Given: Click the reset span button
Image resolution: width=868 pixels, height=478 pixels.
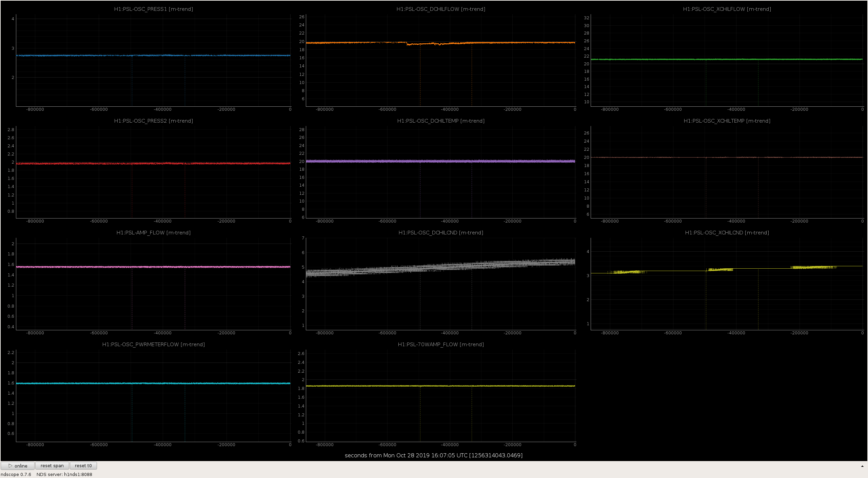Looking at the screenshot, I should pyautogui.click(x=52, y=466).
